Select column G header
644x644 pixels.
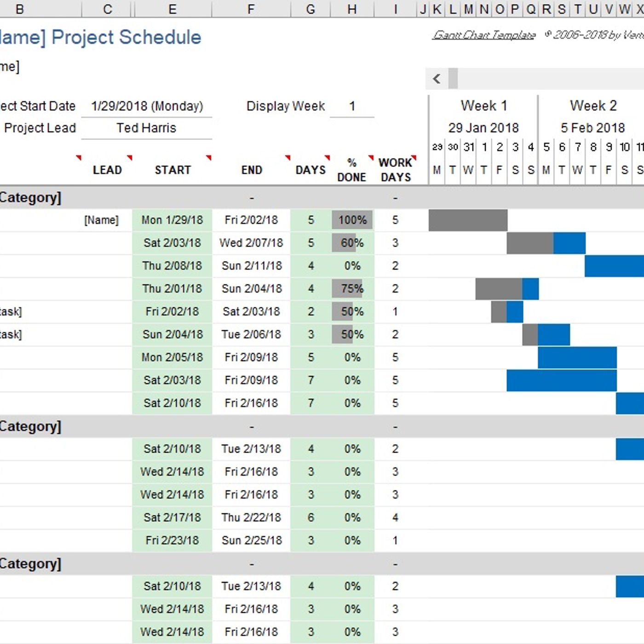click(310, 8)
